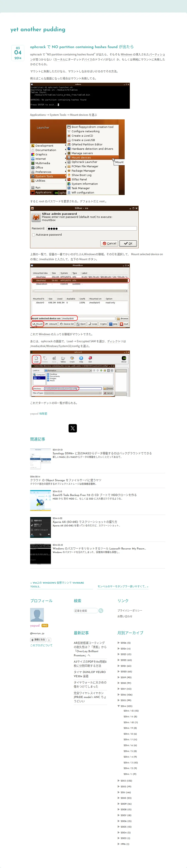187x868 pixels.
Task: Expand the 2013 archive year
Action: point(118,780)
